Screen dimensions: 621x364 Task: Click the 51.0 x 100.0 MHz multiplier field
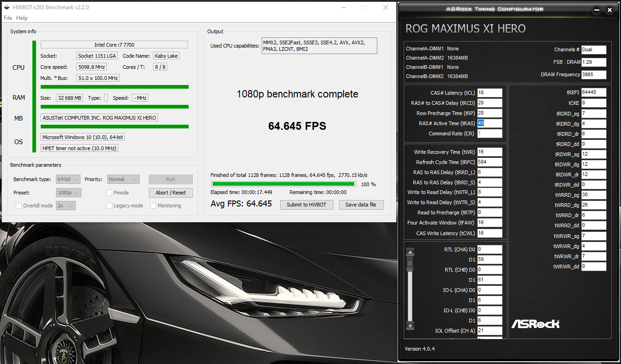tap(98, 78)
